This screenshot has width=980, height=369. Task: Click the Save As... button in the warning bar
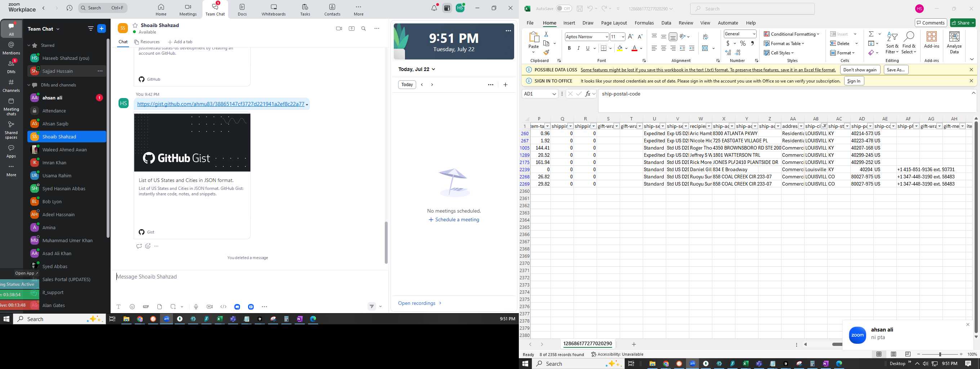click(x=896, y=70)
